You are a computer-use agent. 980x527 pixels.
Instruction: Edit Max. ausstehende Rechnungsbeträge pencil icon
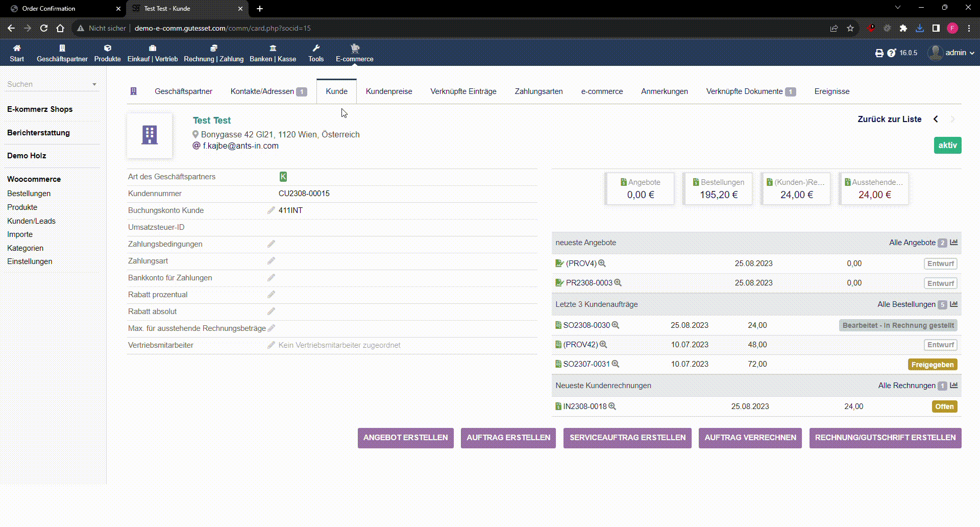click(271, 328)
